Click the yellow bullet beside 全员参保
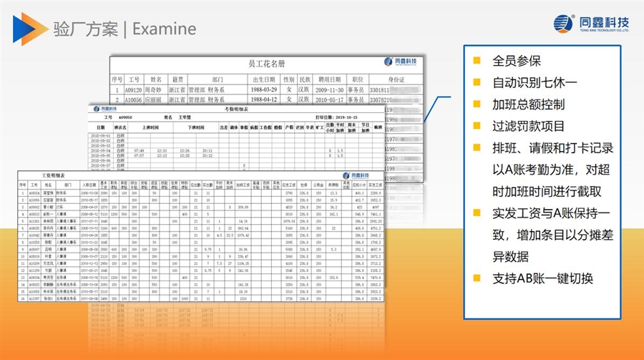644x360 pixels. [477, 62]
